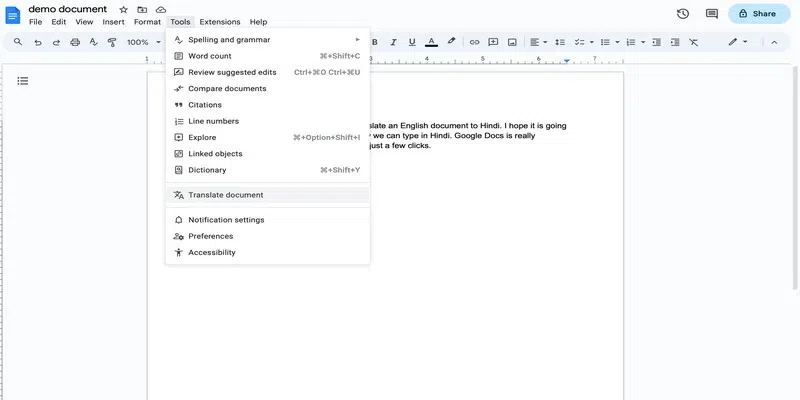This screenshot has width=800, height=400.
Task: Select Review suggested edits
Action: click(268, 72)
